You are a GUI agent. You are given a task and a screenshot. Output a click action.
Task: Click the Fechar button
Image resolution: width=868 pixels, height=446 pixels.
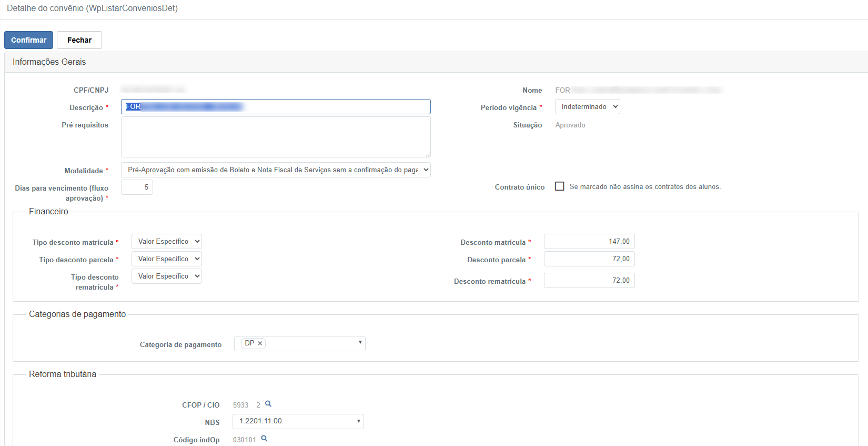pyautogui.click(x=79, y=40)
